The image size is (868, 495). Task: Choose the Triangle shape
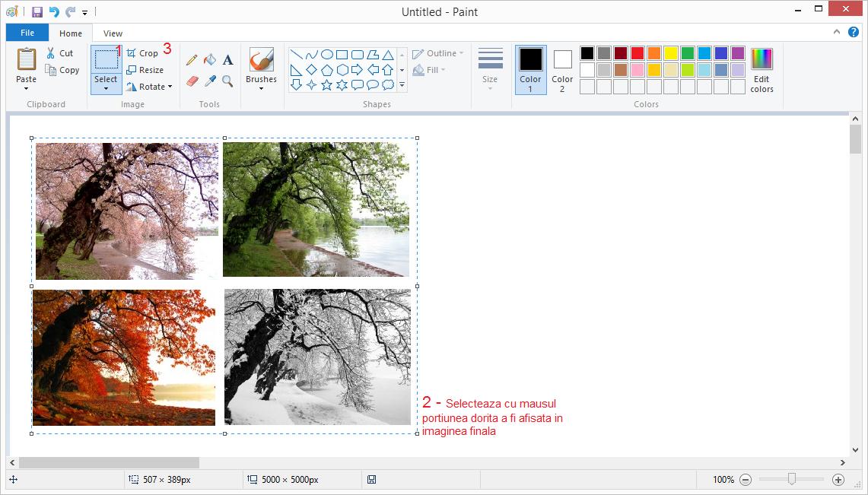pyautogui.click(x=388, y=54)
